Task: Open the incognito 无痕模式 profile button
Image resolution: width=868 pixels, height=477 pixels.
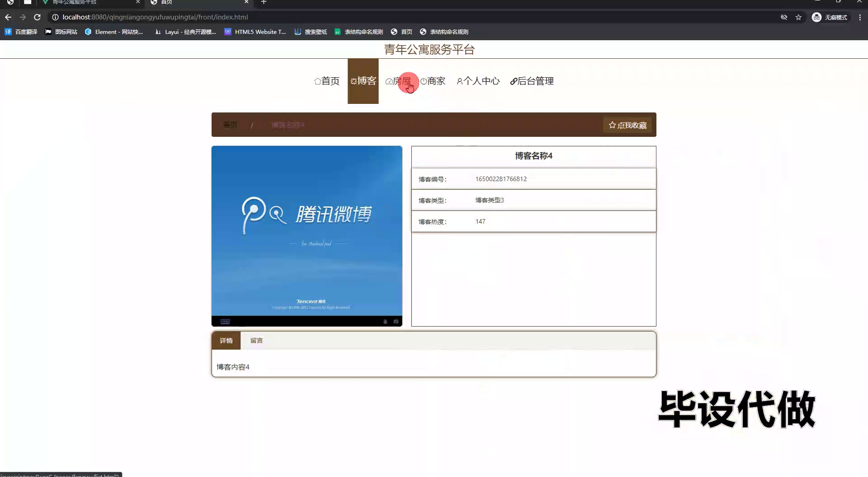Action: 830,17
